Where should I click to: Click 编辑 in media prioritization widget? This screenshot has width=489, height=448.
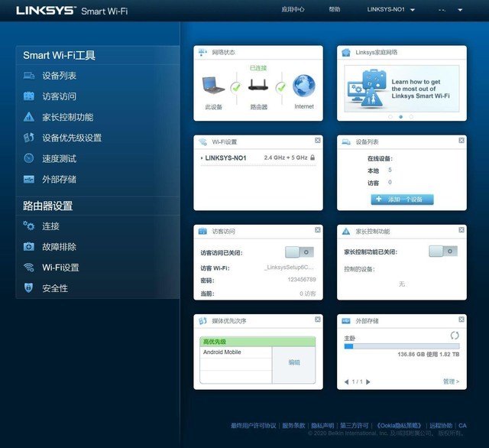click(x=293, y=362)
